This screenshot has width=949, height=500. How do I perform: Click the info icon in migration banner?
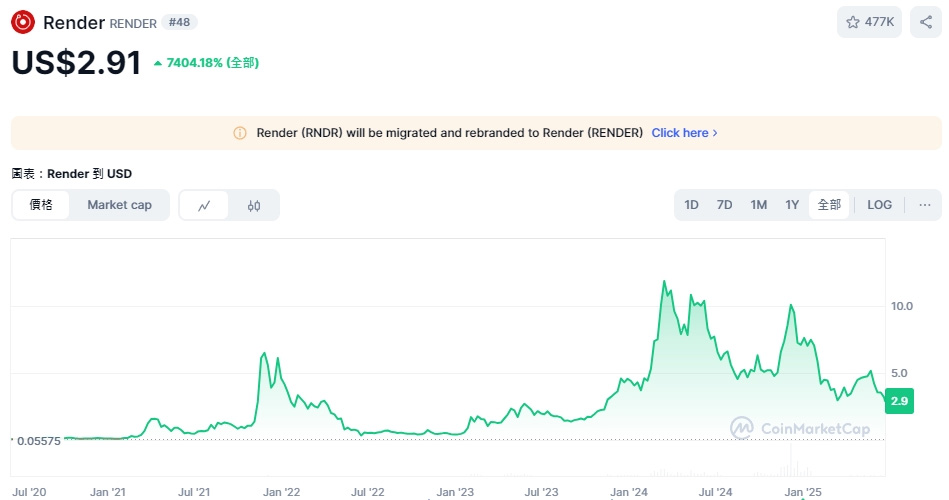[240, 133]
